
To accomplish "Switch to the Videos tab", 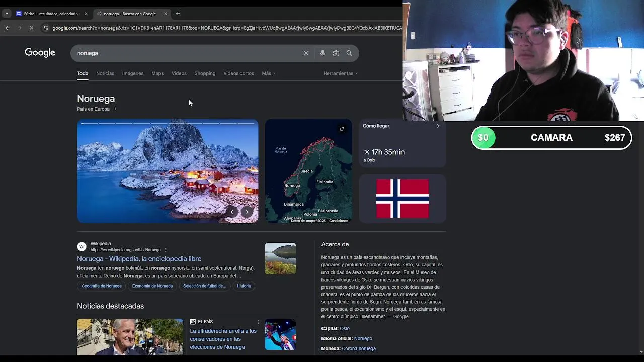I will pos(179,73).
